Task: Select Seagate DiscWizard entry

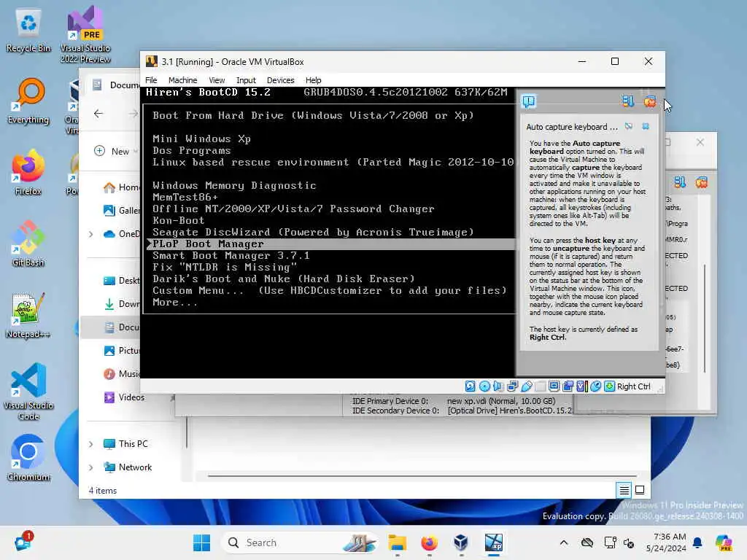Action: tap(313, 232)
